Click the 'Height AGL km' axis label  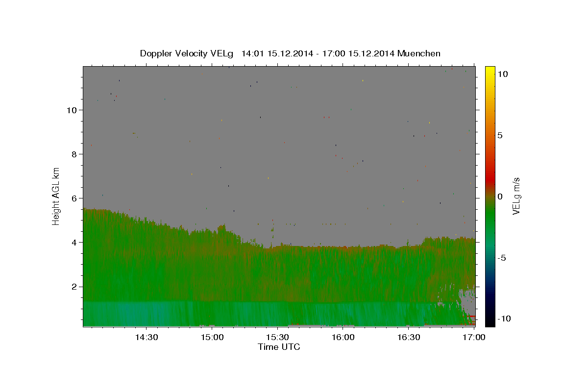[x=56, y=196]
